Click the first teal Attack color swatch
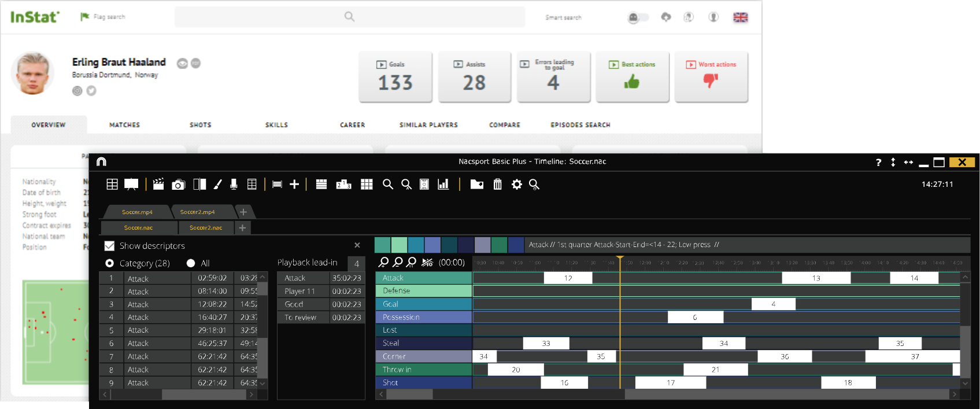 point(382,245)
